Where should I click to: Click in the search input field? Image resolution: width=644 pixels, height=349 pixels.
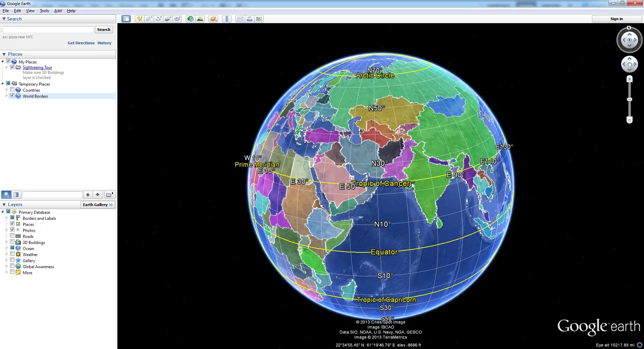click(x=48, y=30)
